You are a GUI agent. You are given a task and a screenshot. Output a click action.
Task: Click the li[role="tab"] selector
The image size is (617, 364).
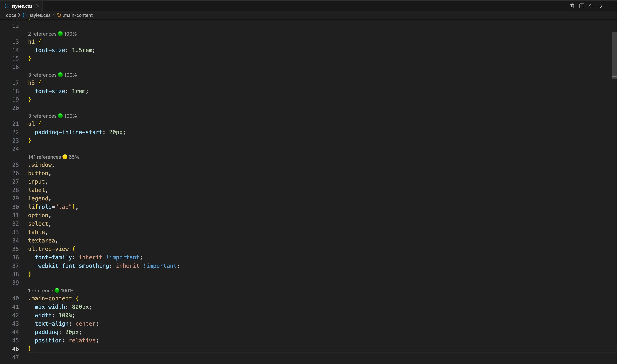pyautogui.click(x=52, y=207)
